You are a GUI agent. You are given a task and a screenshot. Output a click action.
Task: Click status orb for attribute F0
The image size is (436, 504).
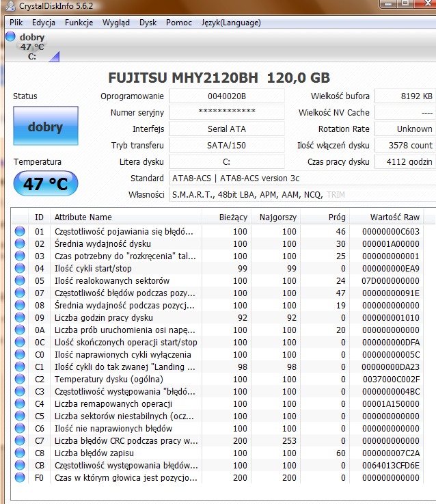coord(20,477)
